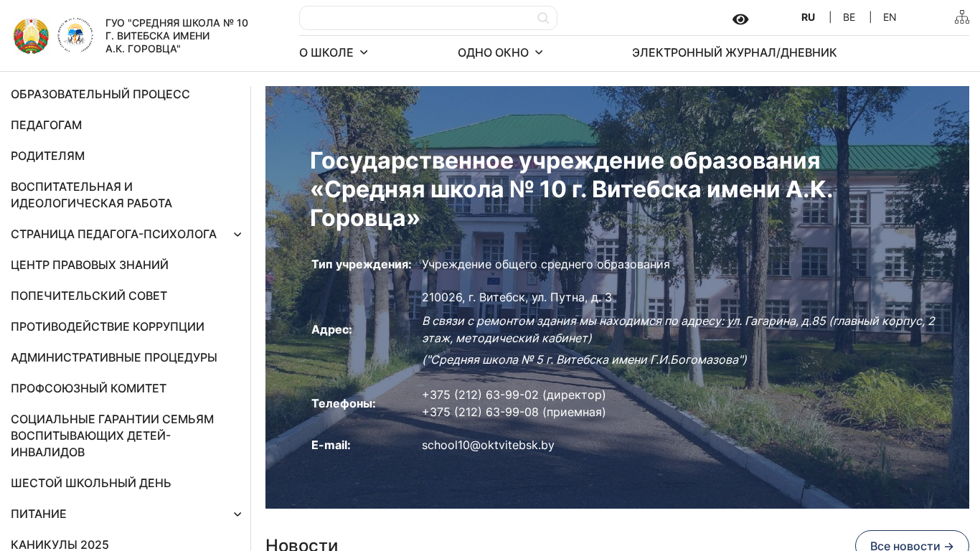Viewport: 980px width, 551px height.
Task: Switch language to BE
Action: click(x=849, y=17)
